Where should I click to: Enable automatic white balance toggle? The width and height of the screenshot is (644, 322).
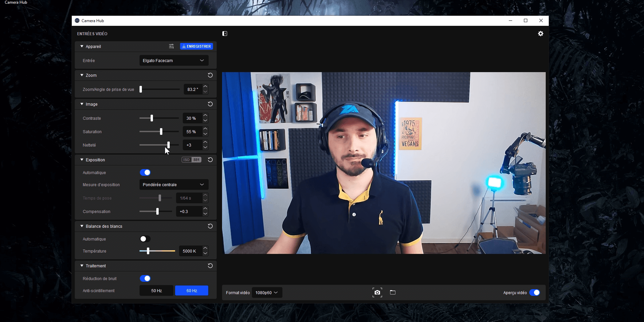coord(145,239)
